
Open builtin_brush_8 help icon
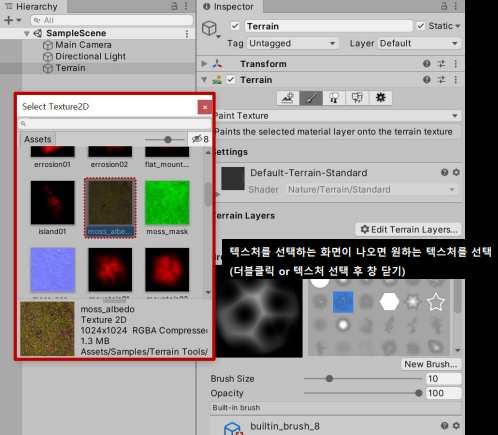[444, 425]
